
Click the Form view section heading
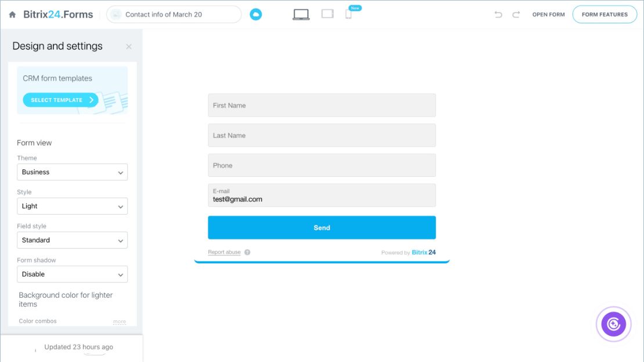[34, 143]
